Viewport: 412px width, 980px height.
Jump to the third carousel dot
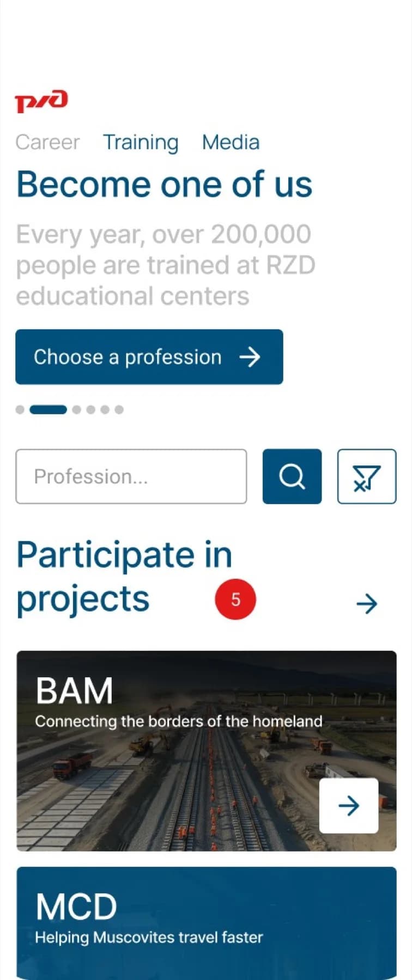pos(77,409)
